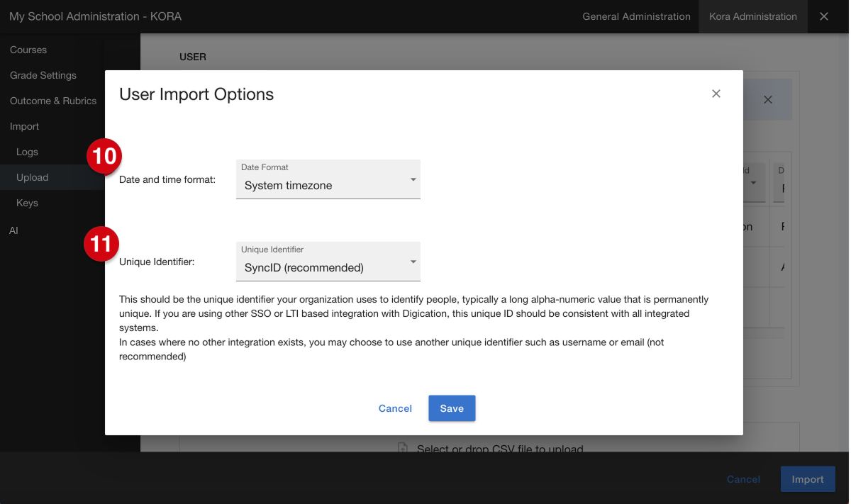
Task: Open Grade Settings in the sidebar
Action: click(43, 75)
